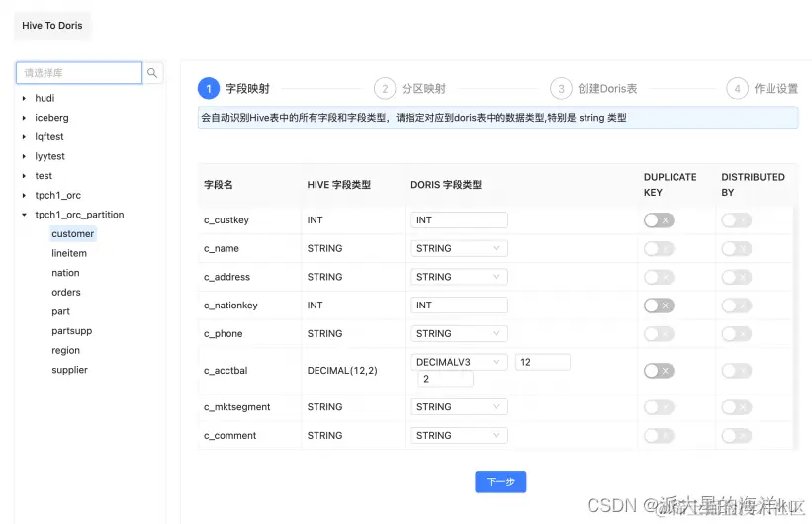This screenshot has width=812, height=524.
Task: Open Doris type dropdown for c_mktsegment
Action: click(x=459, y=407)
